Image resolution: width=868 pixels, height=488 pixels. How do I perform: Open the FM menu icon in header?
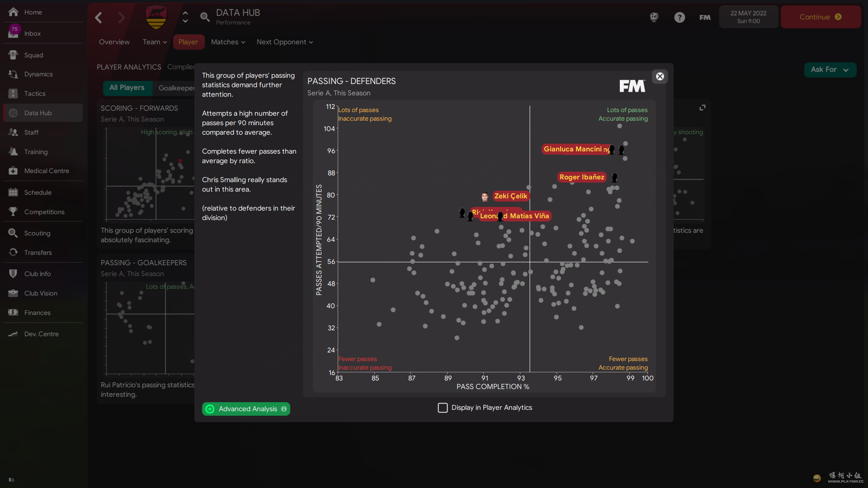[705, 17]
